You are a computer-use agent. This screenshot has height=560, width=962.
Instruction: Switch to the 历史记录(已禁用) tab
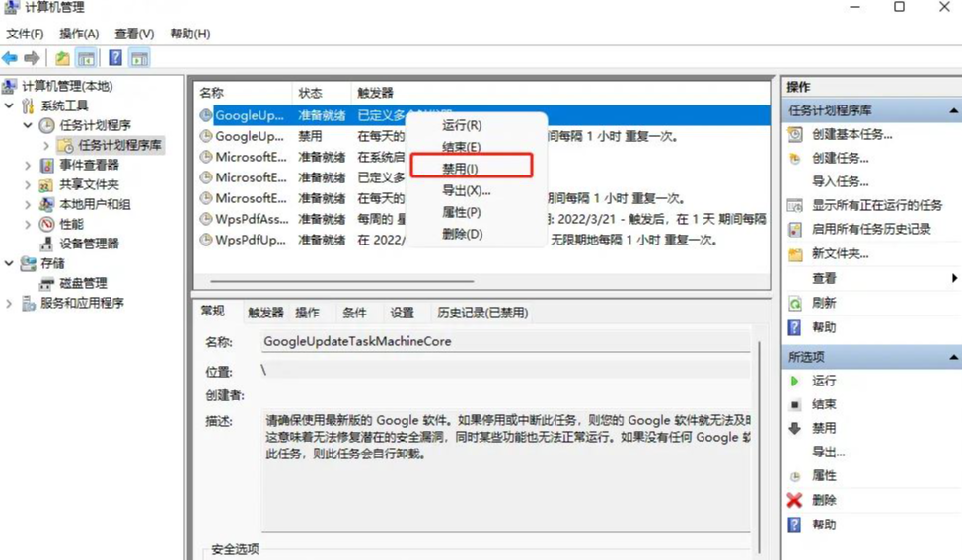pyautogui.click(x=482, y=313)
